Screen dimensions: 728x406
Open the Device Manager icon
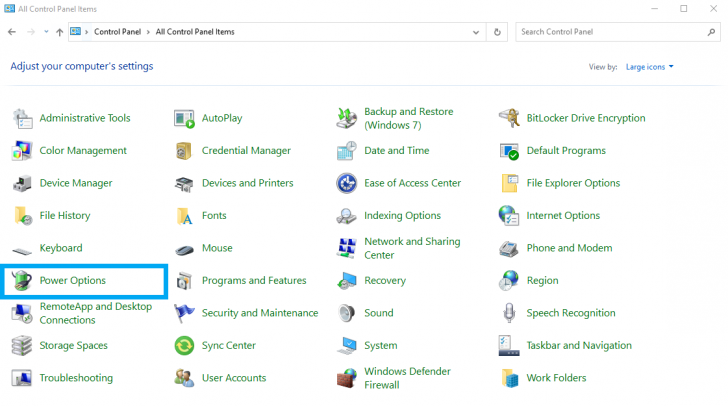22,183
